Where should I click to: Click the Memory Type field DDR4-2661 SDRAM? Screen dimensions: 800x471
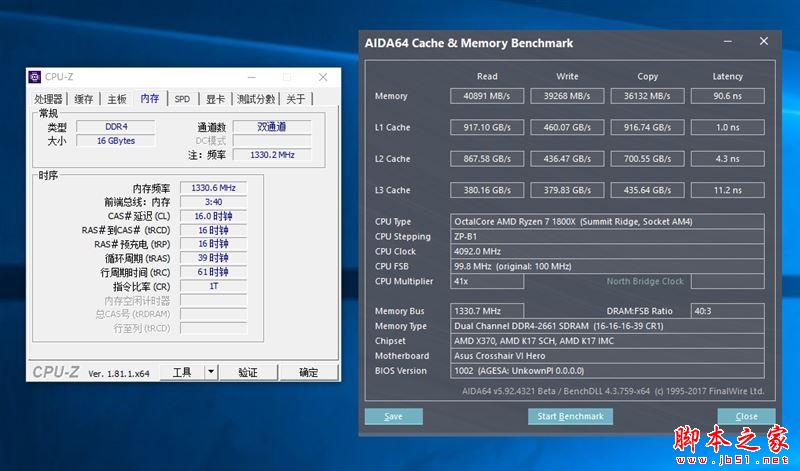[x=607, y=326]
